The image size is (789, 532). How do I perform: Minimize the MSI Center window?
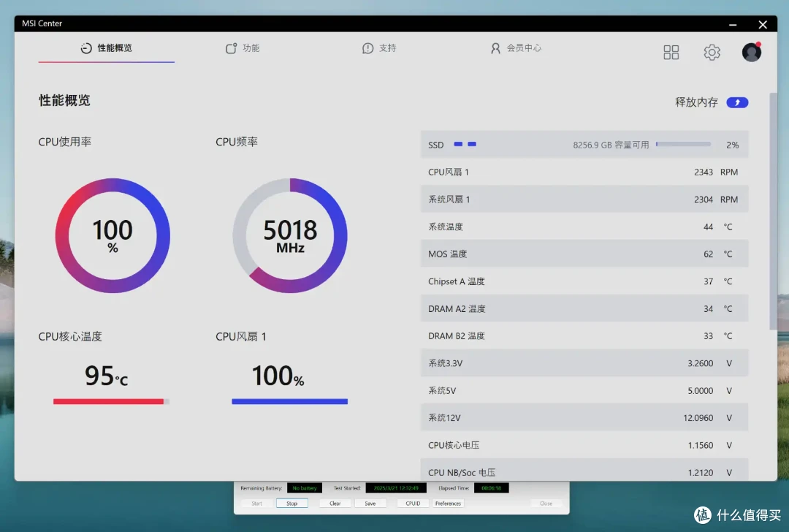[x=733, y=24]
